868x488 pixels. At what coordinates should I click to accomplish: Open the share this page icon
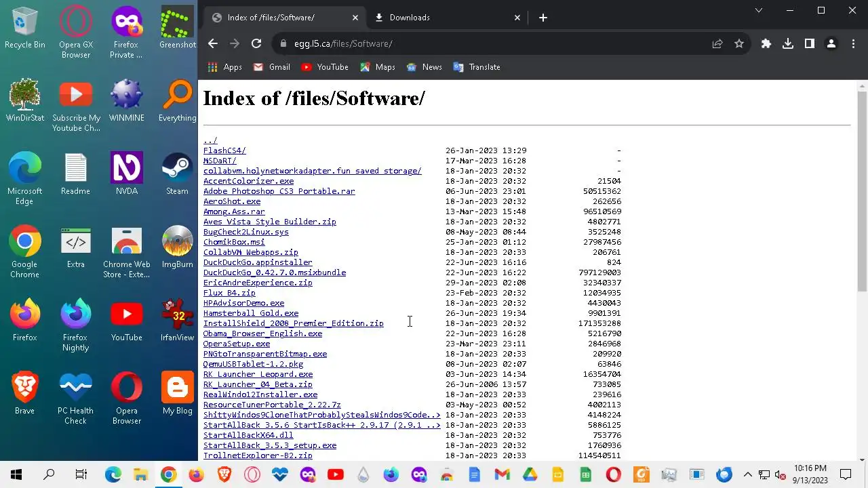pos(717,43)
